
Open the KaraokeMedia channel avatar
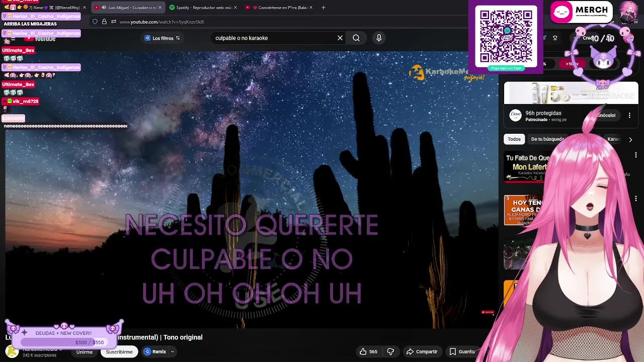(12, 351)
